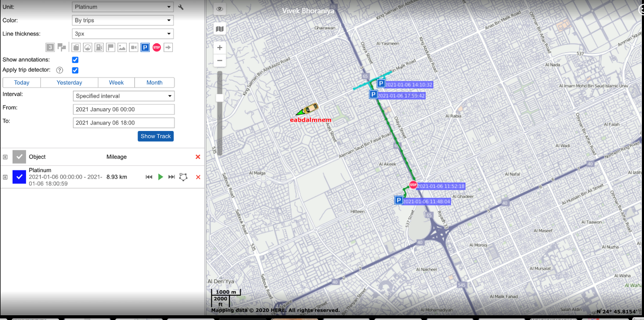Screen dimensions: 644x320
Task: Toggle parking markers icon in toolbar
Action: [x=145, y=48]
